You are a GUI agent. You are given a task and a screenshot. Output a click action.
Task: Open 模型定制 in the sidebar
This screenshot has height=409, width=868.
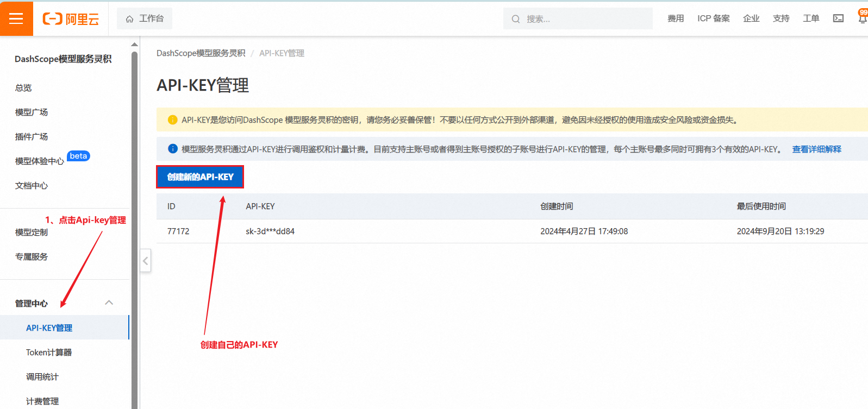coord(32,232)
